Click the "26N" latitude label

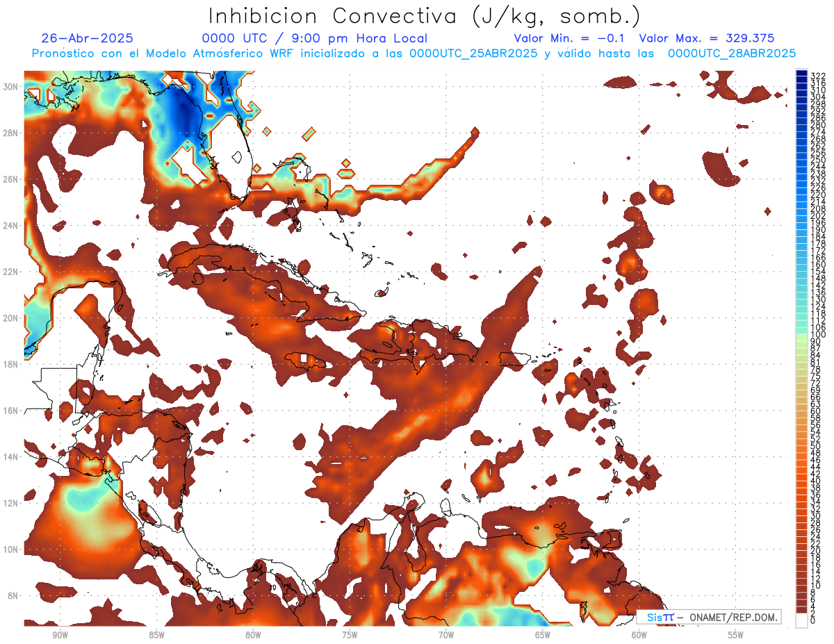12,179
